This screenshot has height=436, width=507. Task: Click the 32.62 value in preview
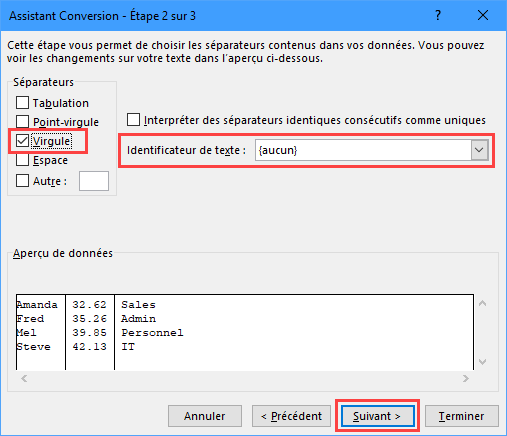pyautogui.click(x=89, y=305)
